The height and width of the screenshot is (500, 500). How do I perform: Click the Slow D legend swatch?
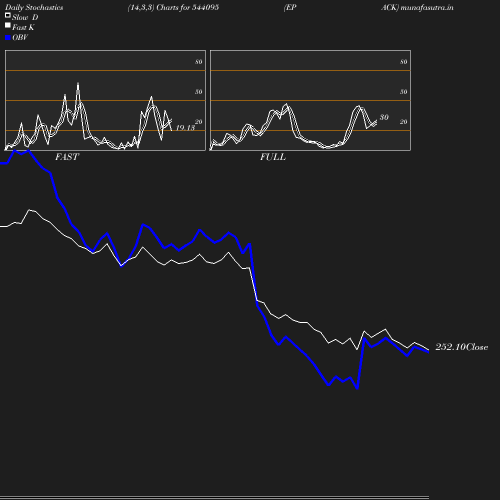click(8, 15)
